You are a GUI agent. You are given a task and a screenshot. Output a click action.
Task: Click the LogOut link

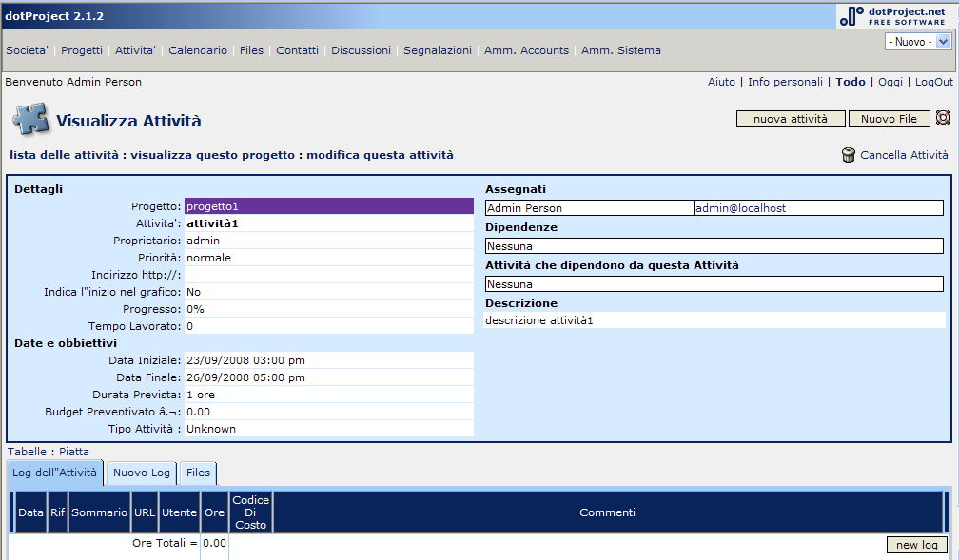coord(933,82)
